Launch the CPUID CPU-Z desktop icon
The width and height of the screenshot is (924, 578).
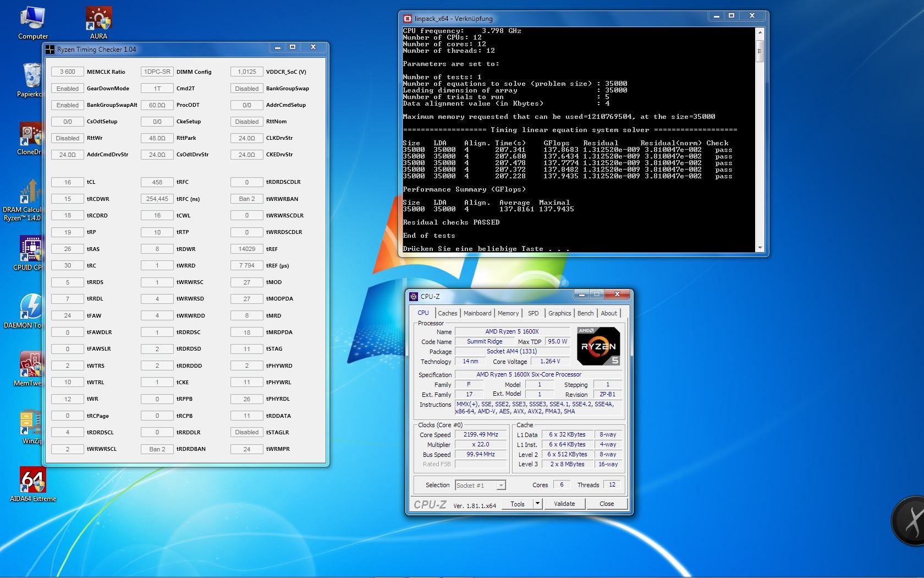coord(29,254)
